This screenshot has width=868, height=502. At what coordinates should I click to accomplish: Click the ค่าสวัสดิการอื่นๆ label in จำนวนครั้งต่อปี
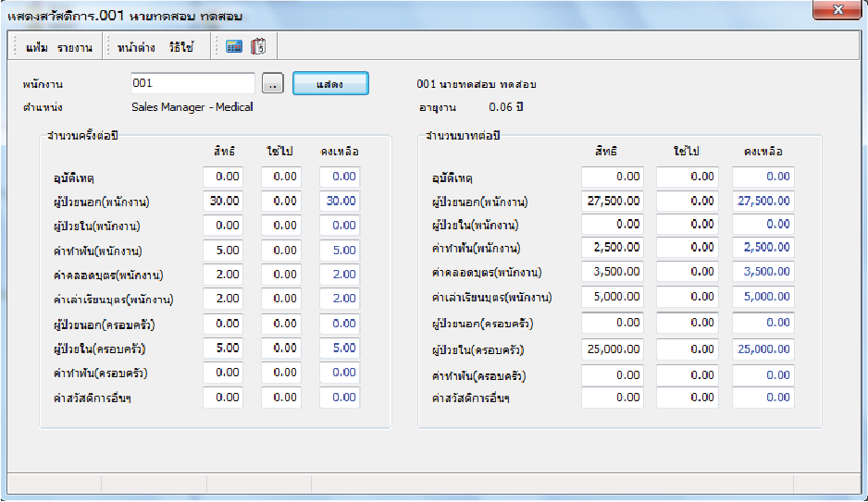(92, 398)
